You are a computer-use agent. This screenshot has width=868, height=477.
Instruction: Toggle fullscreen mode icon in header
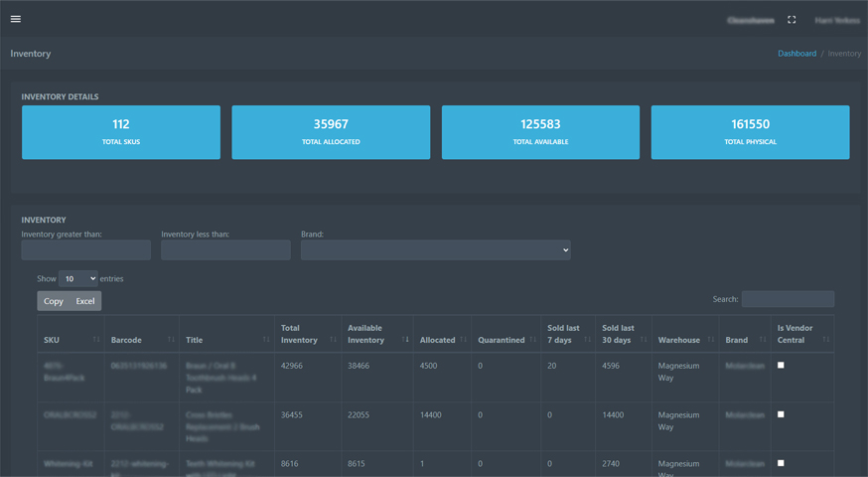click(792, 20)
